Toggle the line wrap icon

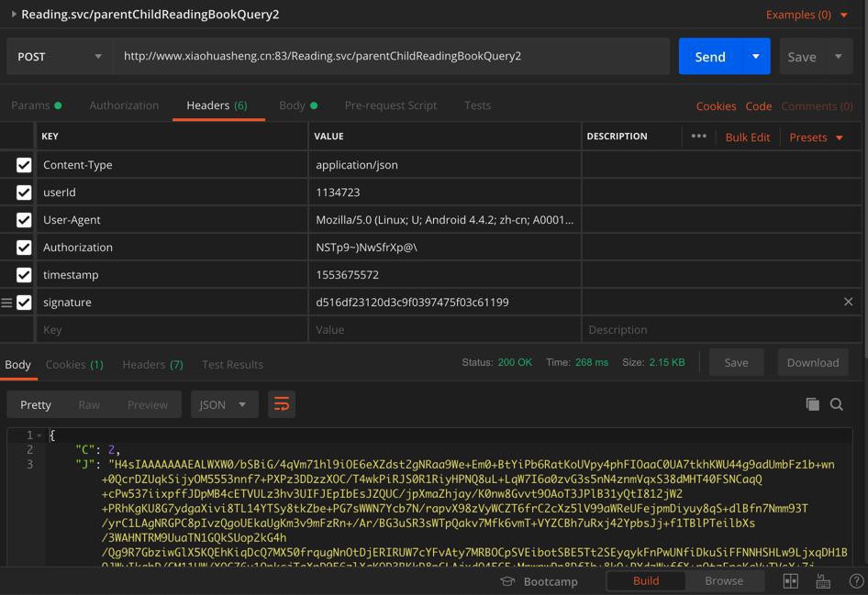click(x=281, y=405)
